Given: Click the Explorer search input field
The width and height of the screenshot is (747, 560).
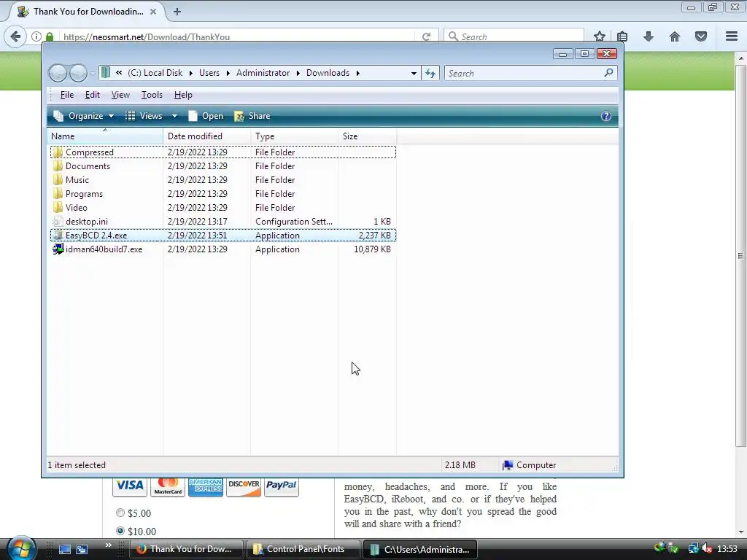Looking at the screenshot, I should 524,74.
